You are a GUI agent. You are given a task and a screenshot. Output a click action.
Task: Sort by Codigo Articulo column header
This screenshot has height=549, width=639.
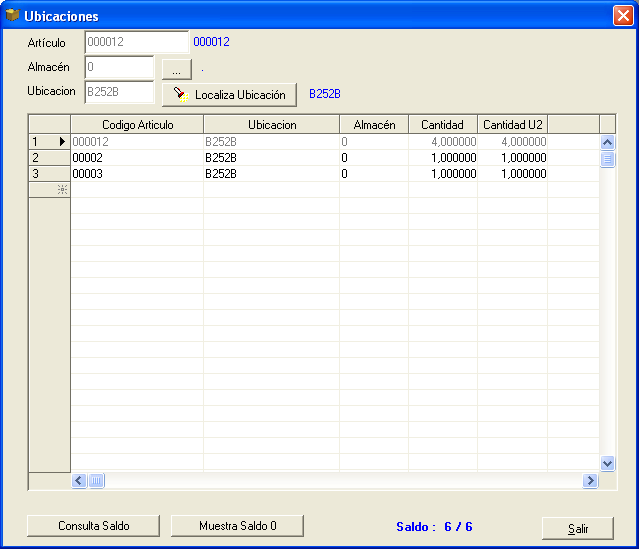(x=137, y=125)
